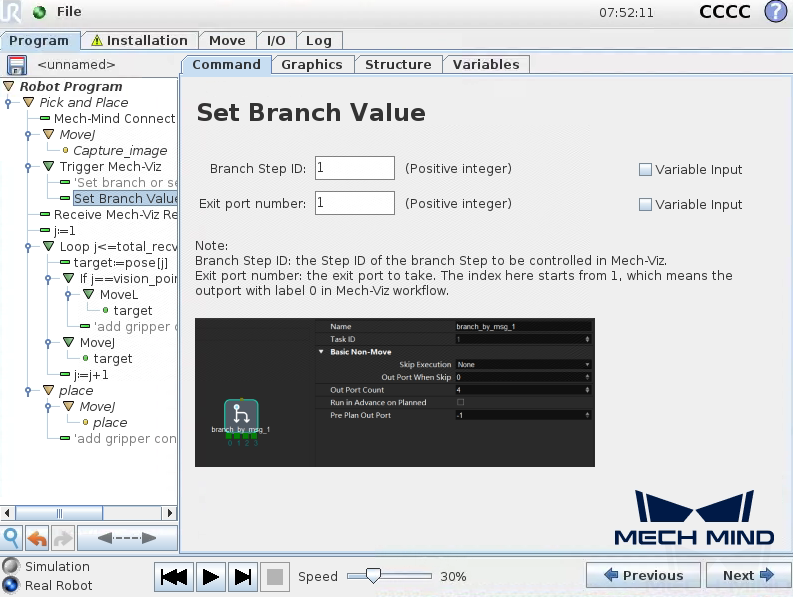Click the Universal Robots logo icon
Image resolution: width=793 pixels, height=597 pixels.
11,12
